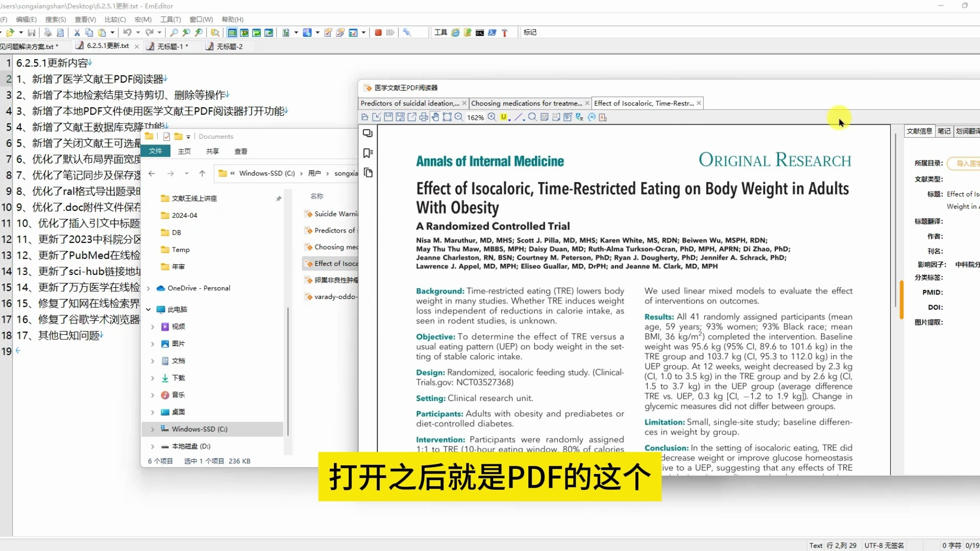980x551 pixels.
Task: Open the page thumbnails icon in PDF sidebar
Action: coord(367,173)
